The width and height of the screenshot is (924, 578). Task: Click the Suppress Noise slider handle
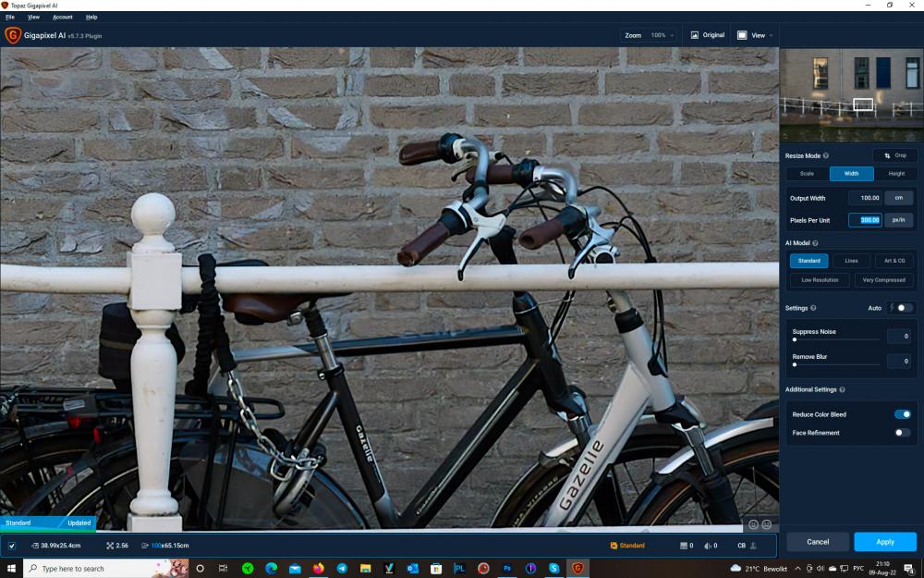(795, 339)
